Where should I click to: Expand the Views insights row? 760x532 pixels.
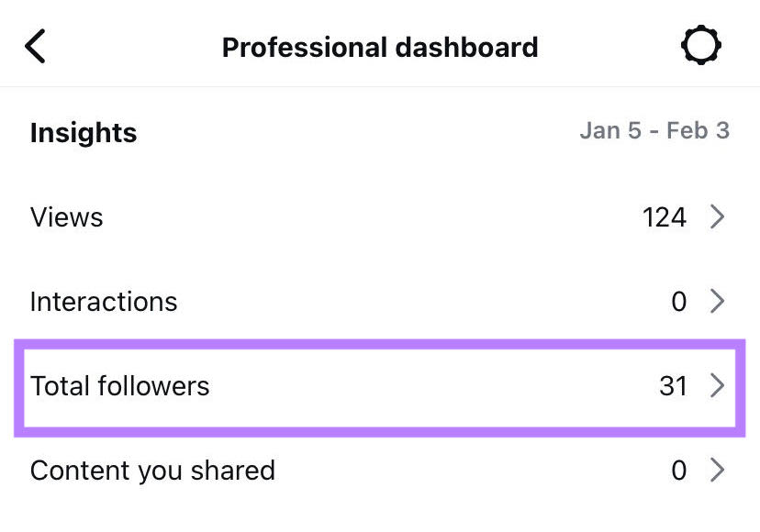coord(367,217)
